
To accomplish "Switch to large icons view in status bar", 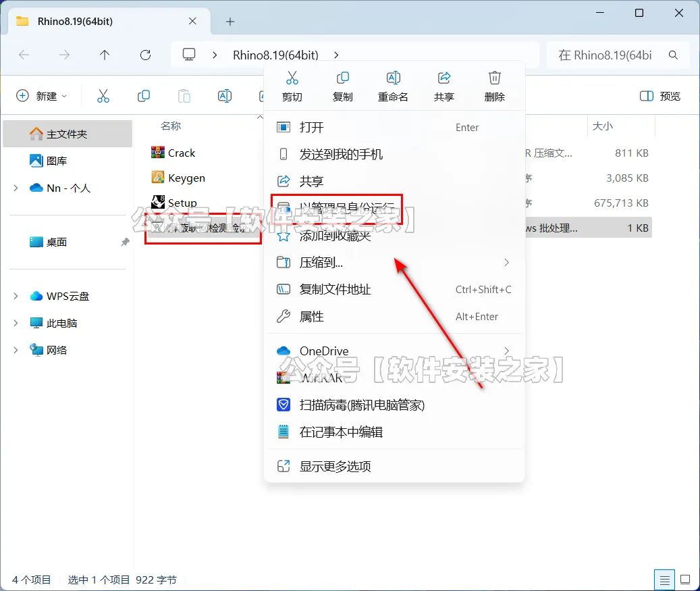I will (685, 580).
